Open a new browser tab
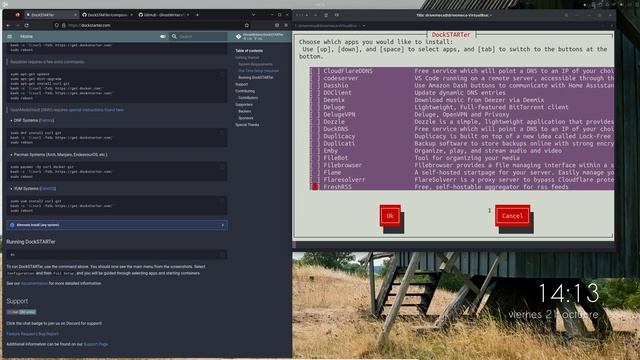640x360 pixels. pyautogui.click(x=198, y=15)
